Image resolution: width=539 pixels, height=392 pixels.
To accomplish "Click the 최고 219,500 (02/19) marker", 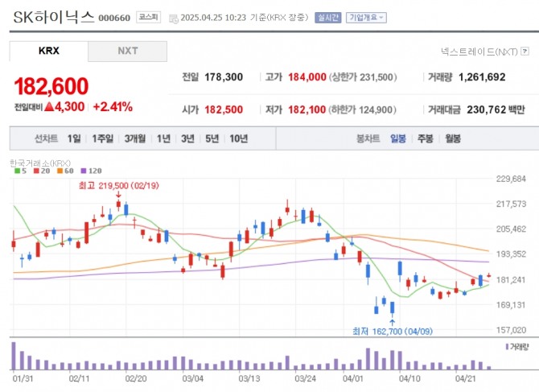I will [118, 186].
